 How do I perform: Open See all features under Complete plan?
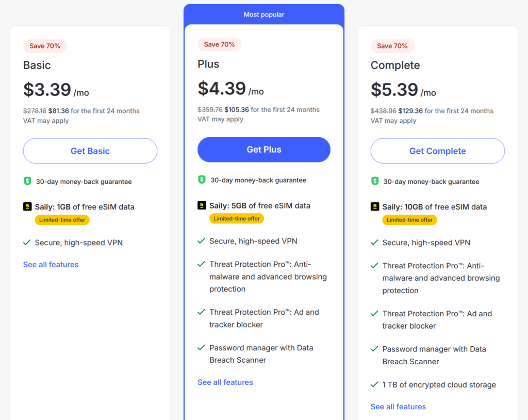click(398, 407)
